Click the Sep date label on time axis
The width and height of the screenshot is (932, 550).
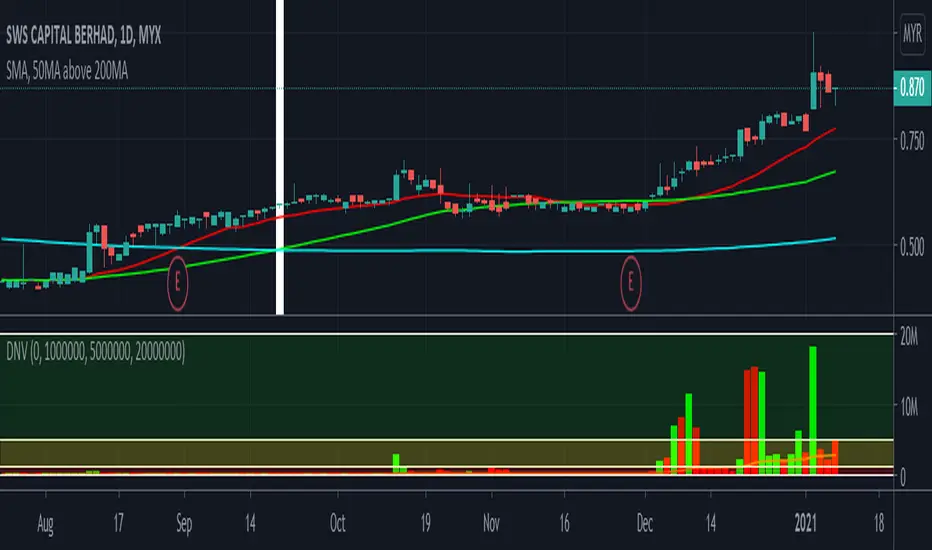pyautogui.click(x=184, y=524)
